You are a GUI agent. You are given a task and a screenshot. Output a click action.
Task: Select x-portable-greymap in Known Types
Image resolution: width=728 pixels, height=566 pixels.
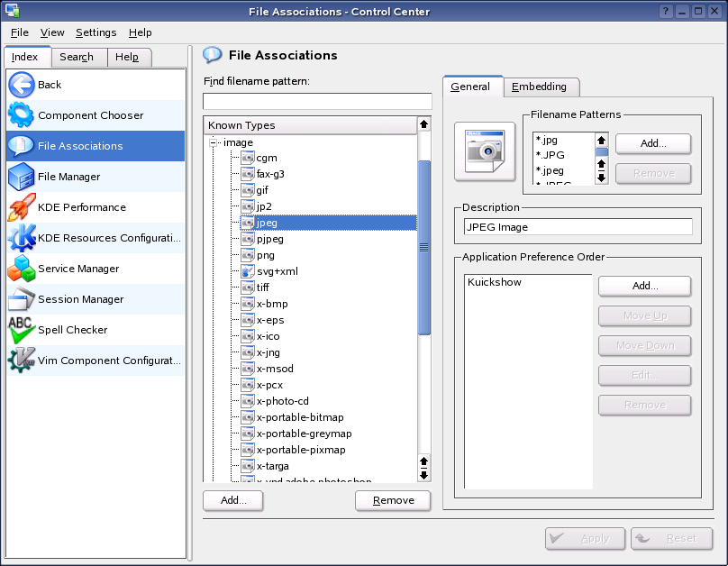pos(305,434)
